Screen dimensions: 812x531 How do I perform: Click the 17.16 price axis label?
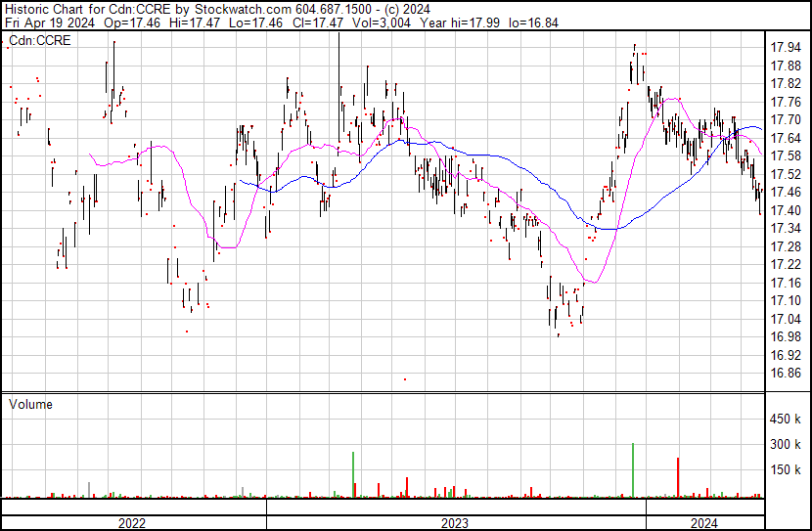click(x=787, y=283)
